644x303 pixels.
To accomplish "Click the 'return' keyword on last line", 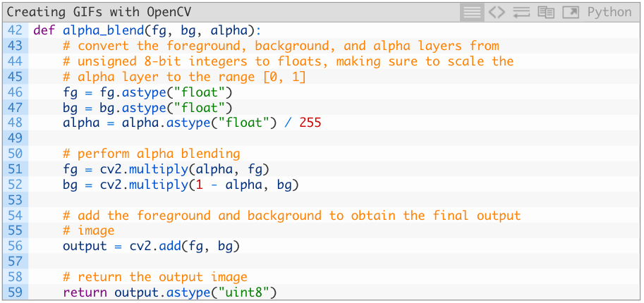I will pyautogui.click(x=85, y=292).
